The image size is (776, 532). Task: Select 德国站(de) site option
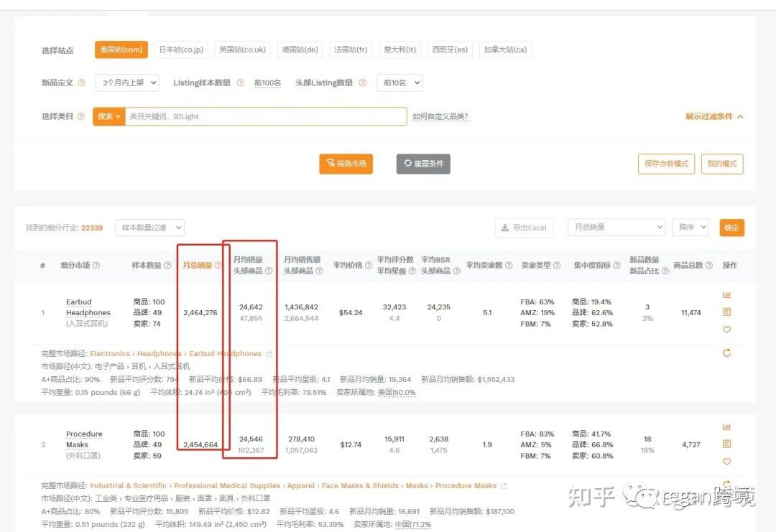pyautogui.click(x=300, y=50)
